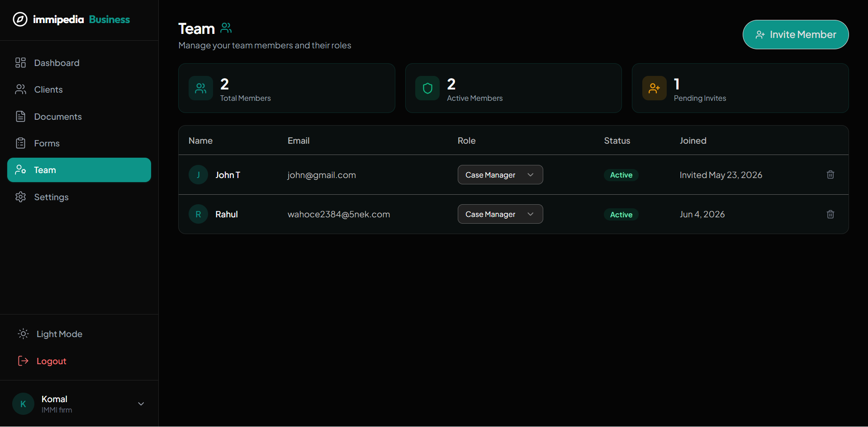The height and width of the screenshot is (427, 868).
Task: Click the Email column header
Action: tap(299, 141)
